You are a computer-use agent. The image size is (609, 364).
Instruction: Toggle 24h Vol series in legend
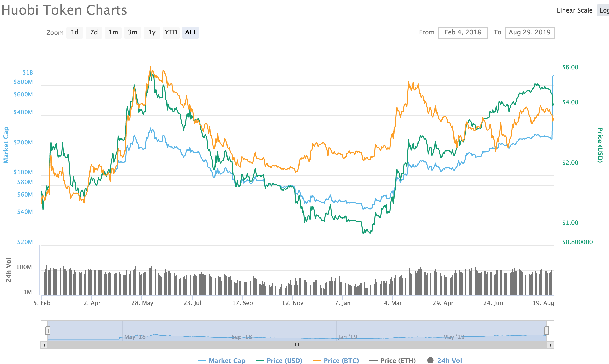tap(445, 361)
